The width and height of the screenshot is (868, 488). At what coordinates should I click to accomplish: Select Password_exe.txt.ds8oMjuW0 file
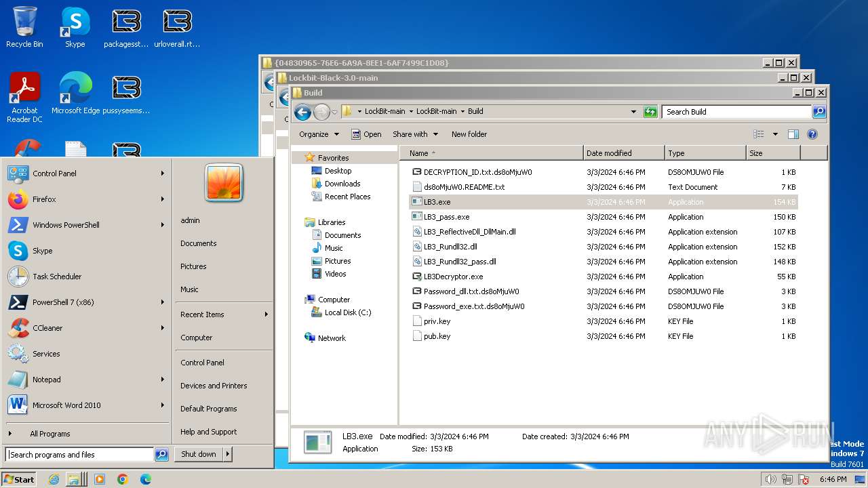(x=468, y=306)
